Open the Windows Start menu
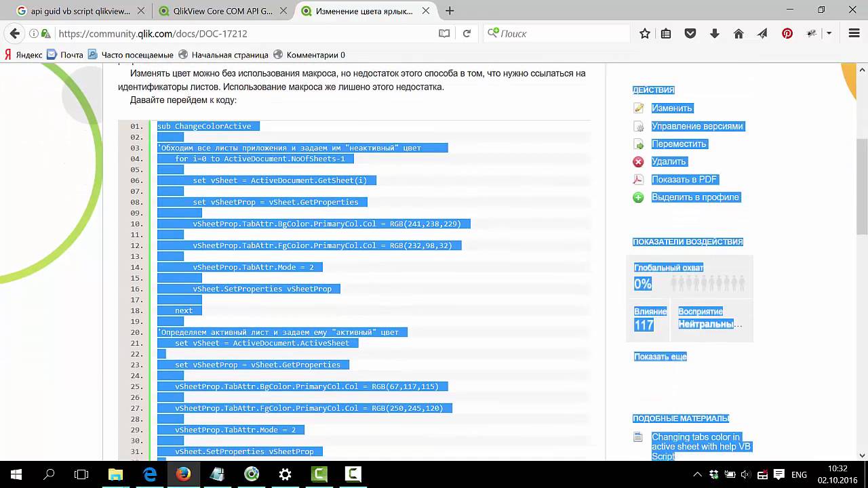Image resolution: width=868 pixels, height=488 pixels. tap(16, 474)
